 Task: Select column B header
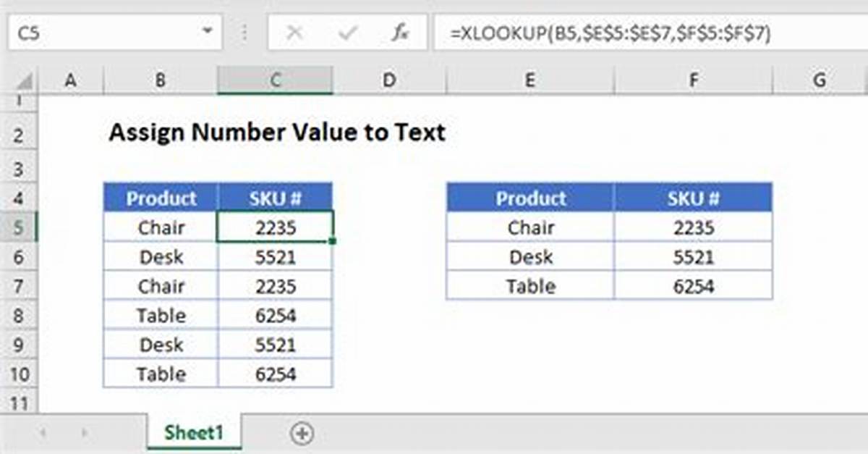point(160,80)
